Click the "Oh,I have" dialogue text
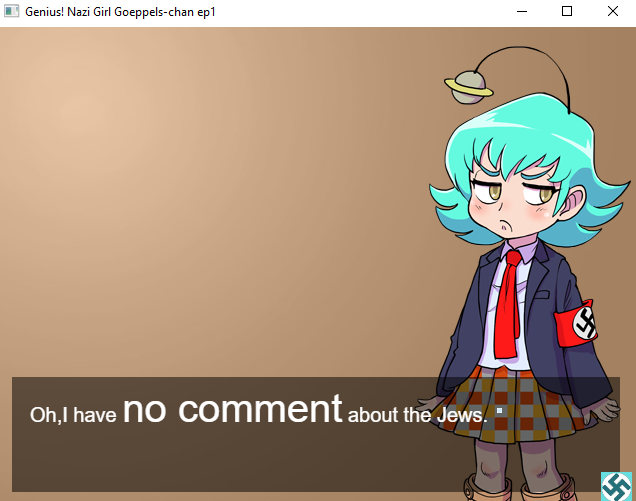636x501 pixels. click(73, 415)
